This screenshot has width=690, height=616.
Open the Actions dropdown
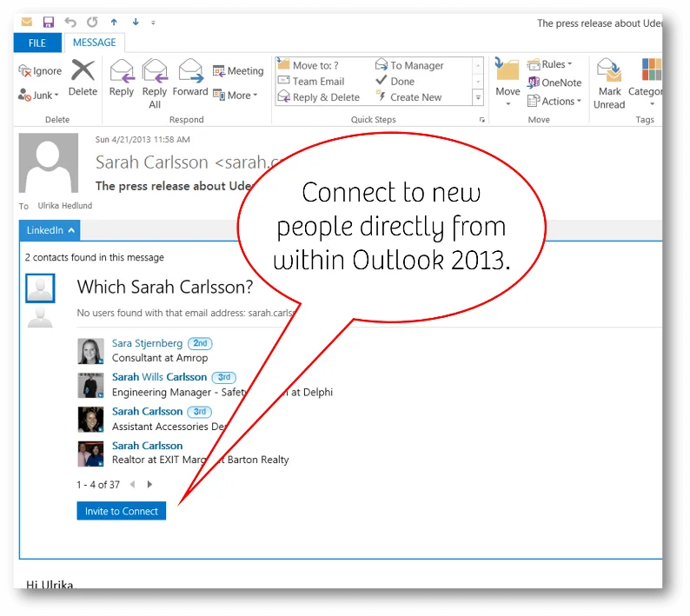554,101
